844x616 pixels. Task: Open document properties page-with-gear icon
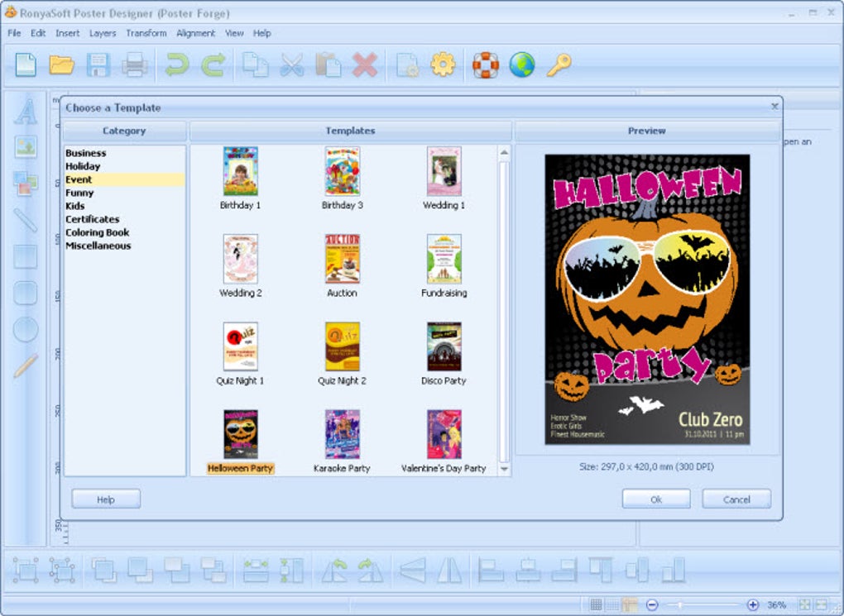(x=407, y=65)
